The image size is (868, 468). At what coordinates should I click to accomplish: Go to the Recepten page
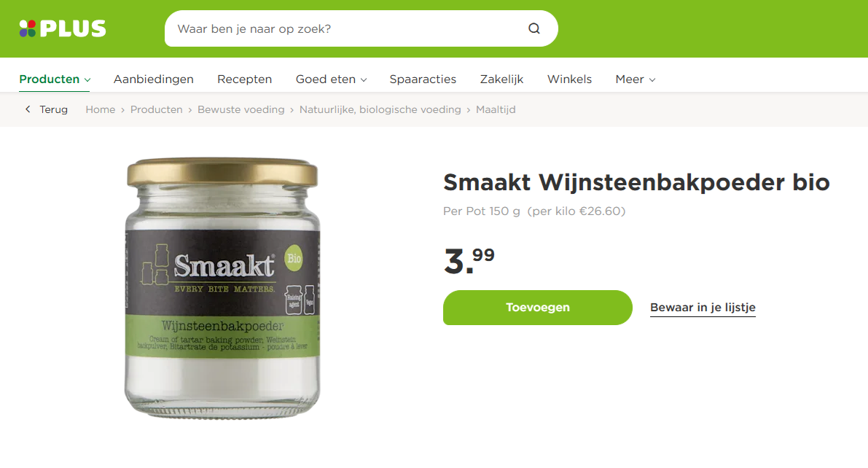click(x=245, y=79)
